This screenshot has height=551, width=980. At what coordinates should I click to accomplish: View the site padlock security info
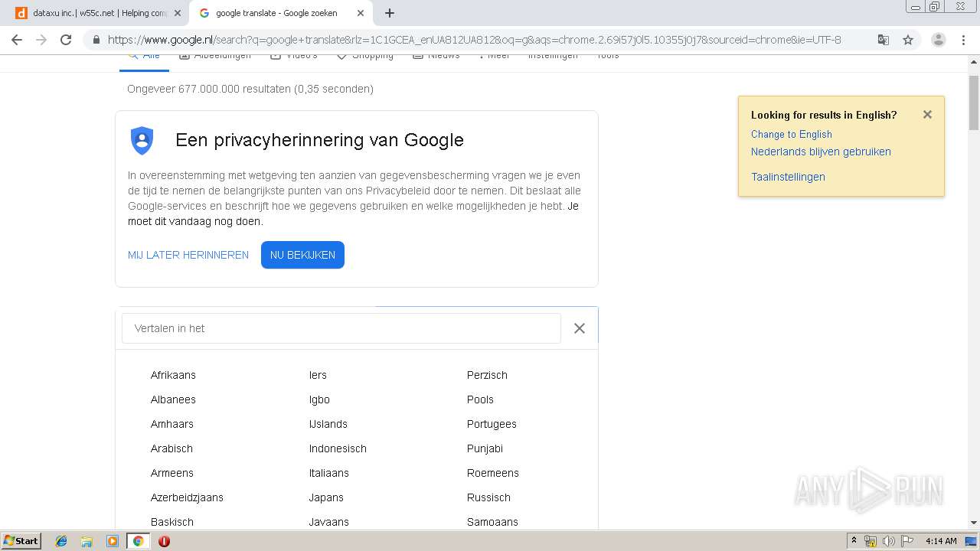(96, 40)
